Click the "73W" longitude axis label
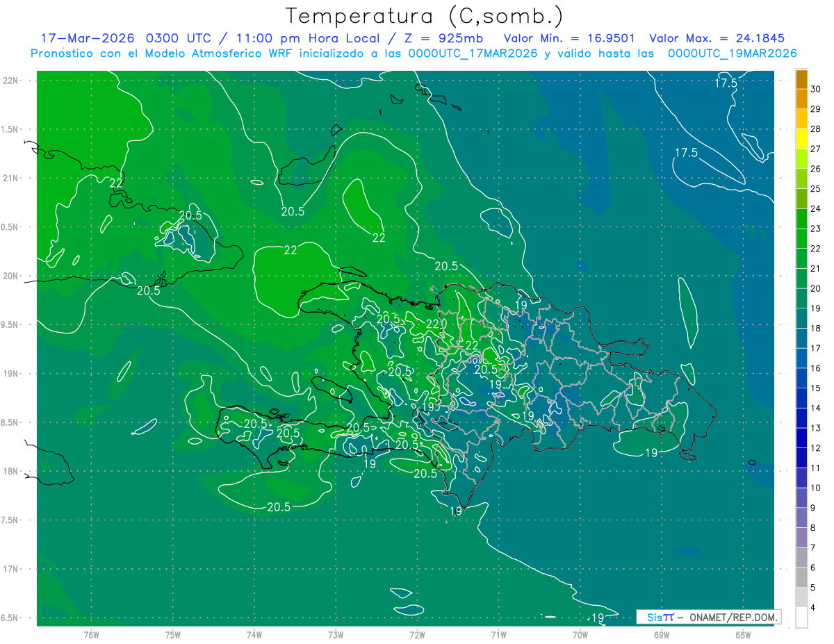The width and height of the screenshot is (834, 644). coord(335,634)
